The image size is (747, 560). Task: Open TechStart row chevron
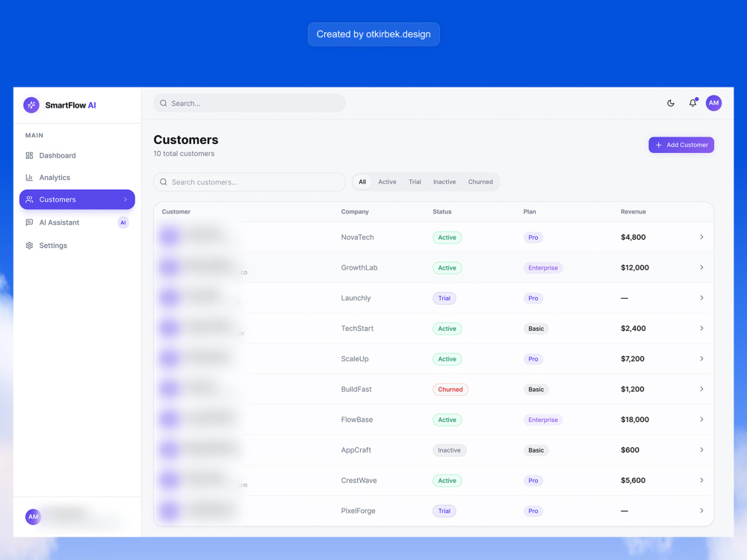[701, 329]
